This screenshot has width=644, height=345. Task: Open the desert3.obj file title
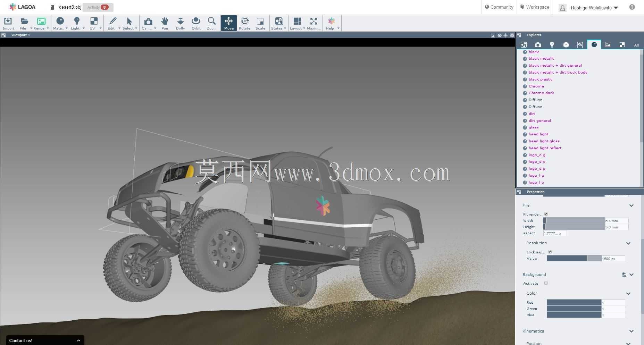point(70,7)
